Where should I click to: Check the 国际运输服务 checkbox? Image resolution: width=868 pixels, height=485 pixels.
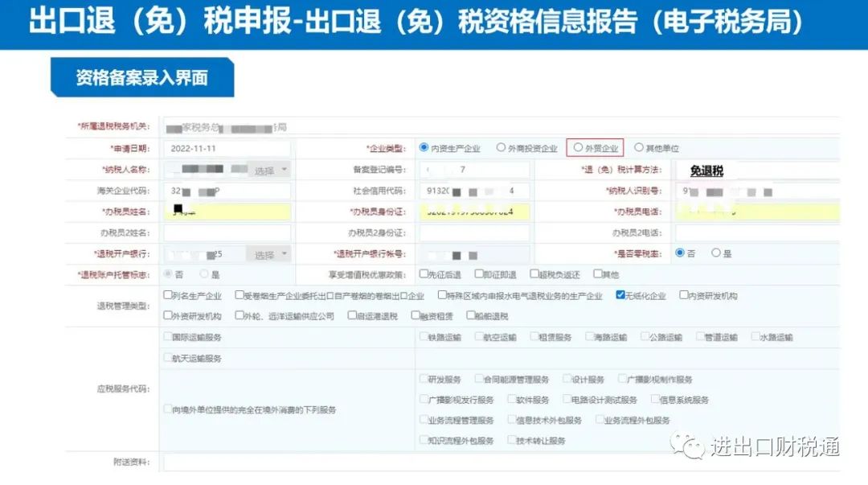coord(168,336)
